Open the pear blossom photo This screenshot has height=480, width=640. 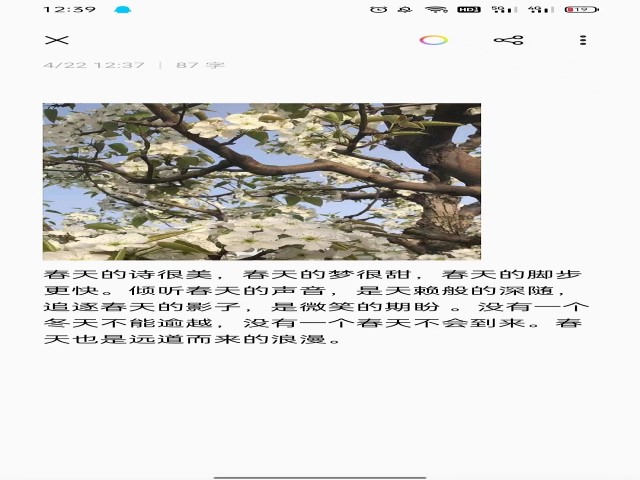pos(262,182)
